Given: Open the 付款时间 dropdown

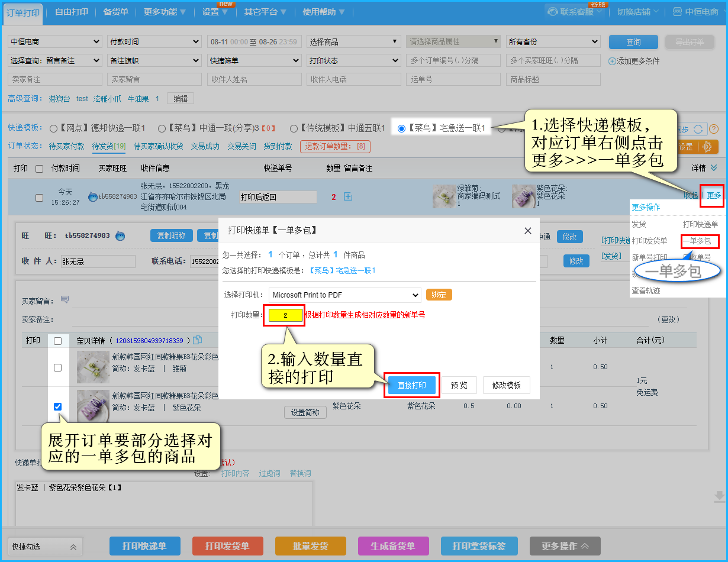Looking at the screenshot, I should pyautogui.click(x=154, y=42).
